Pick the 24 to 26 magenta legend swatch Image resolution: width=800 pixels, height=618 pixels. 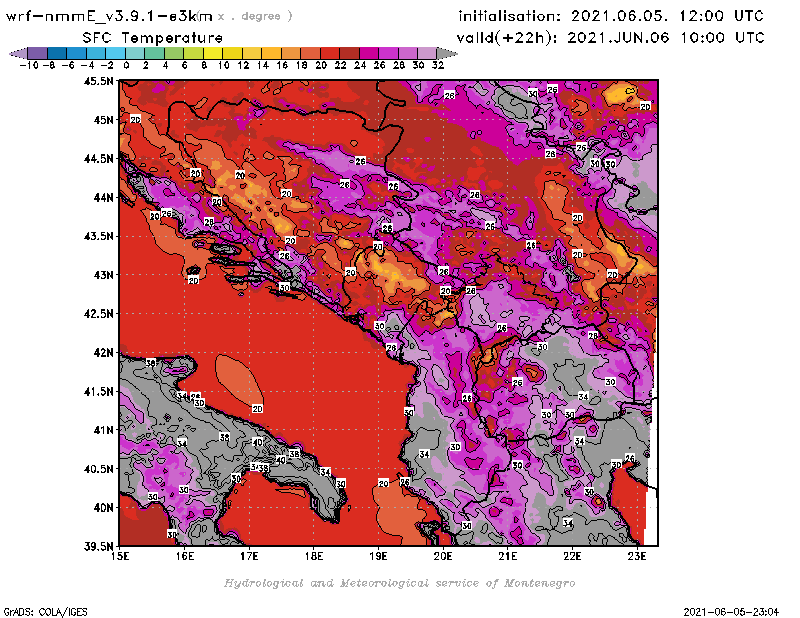click(368, 53)
